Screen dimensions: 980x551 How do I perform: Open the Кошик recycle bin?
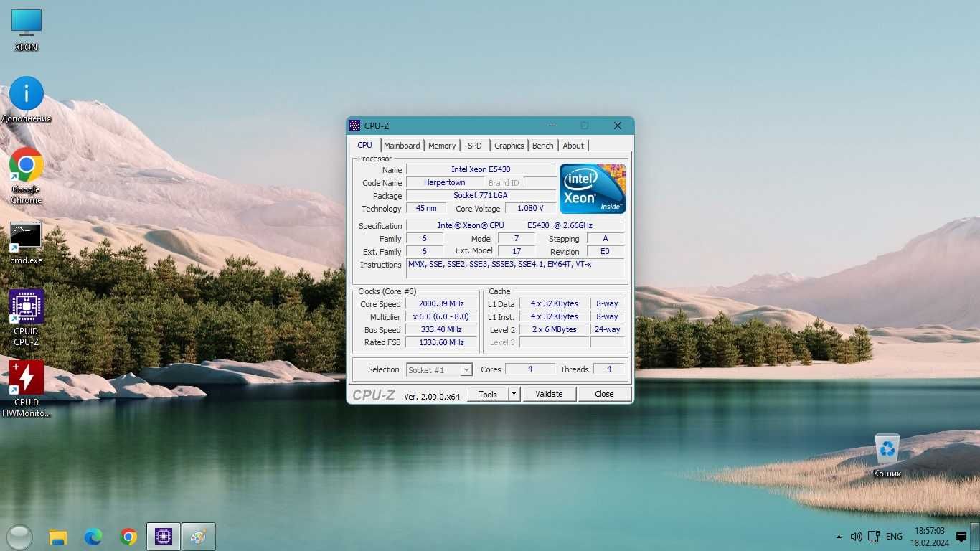[x=887, y=456]
